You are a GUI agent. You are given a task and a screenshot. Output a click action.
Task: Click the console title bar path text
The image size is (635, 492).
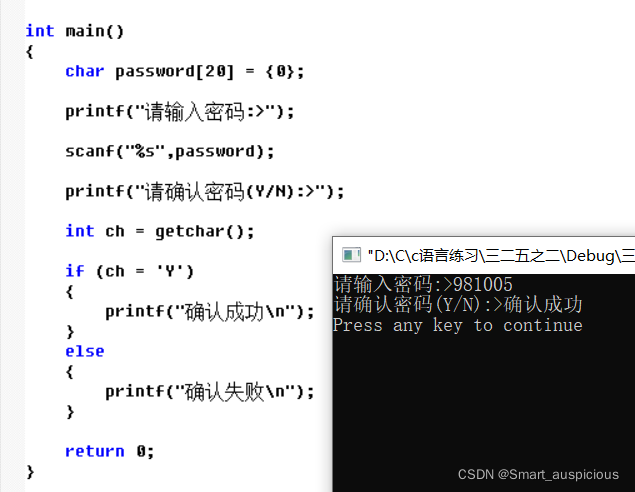coord(501,256)
